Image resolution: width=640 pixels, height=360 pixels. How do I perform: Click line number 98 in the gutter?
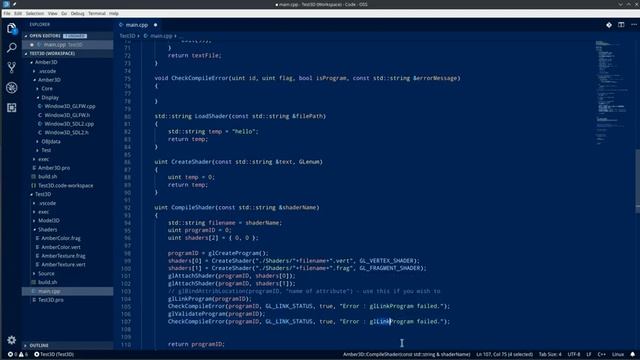pyautogui.click(x=126, y=253)
